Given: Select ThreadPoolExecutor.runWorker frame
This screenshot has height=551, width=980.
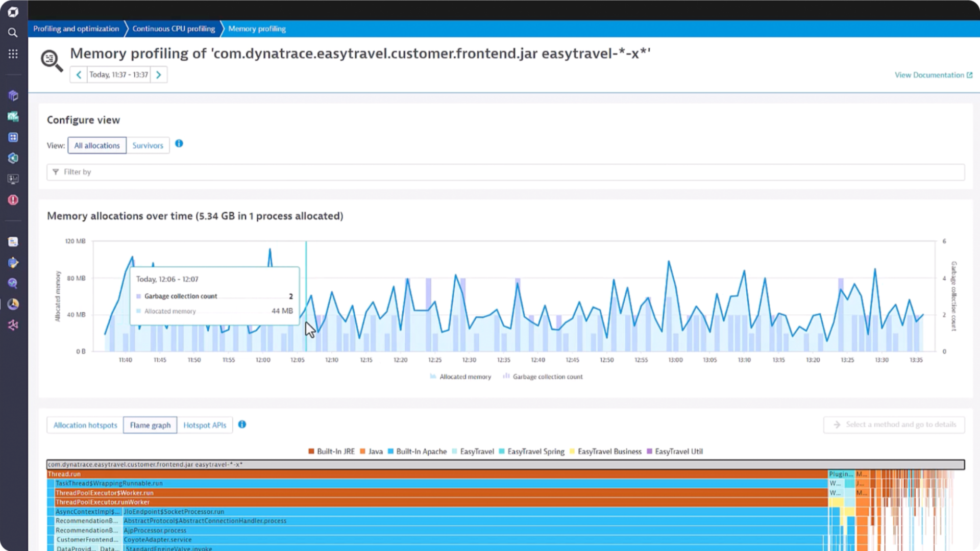Looking at the screenshot, I should tap(441, 502).
